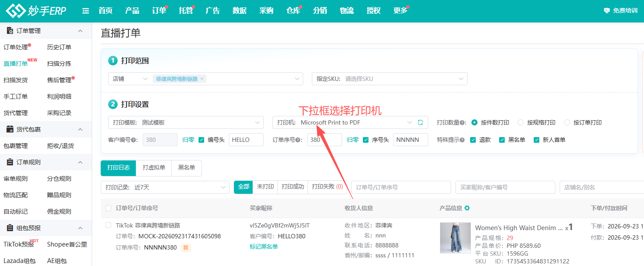
Task: Uncheck the 编号头 checkbox
Action: [201, 140]
